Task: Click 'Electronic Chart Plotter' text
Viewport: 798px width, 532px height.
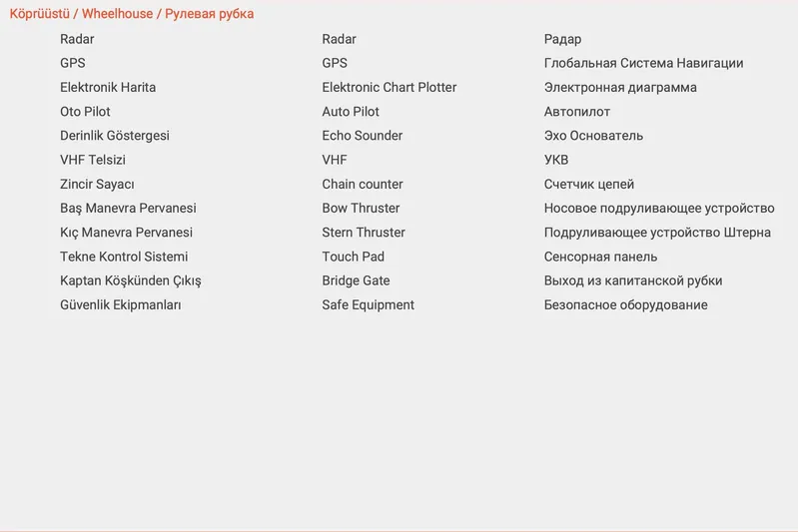Action: coord(389,88)
